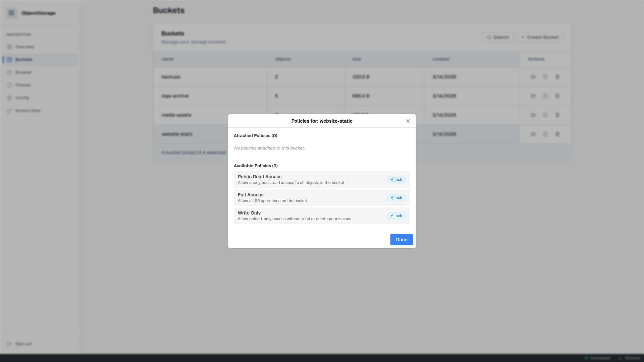
Task: Click the Sign out icon at sidebar bottom
Action: (10, 344)
